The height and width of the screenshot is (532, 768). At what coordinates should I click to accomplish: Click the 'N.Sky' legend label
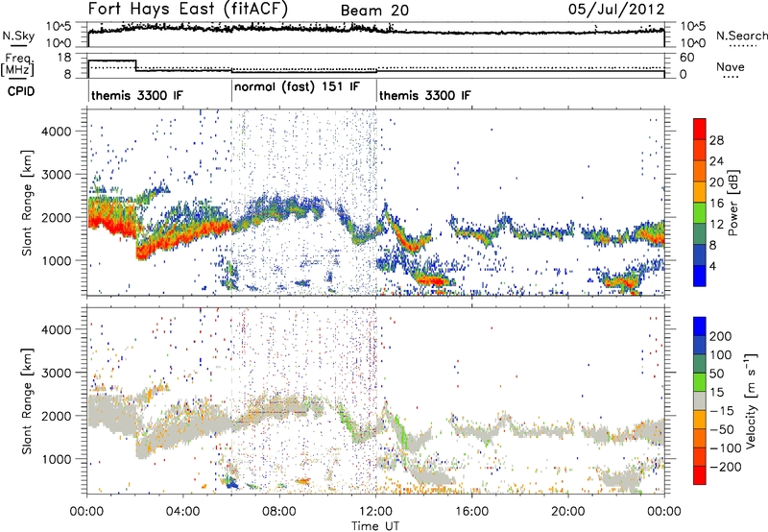18,36
